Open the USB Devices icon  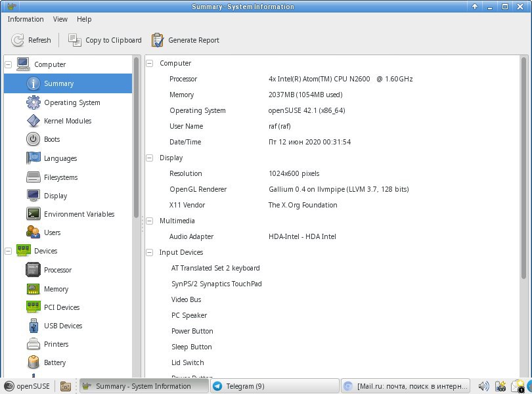[x=33, y=326]
